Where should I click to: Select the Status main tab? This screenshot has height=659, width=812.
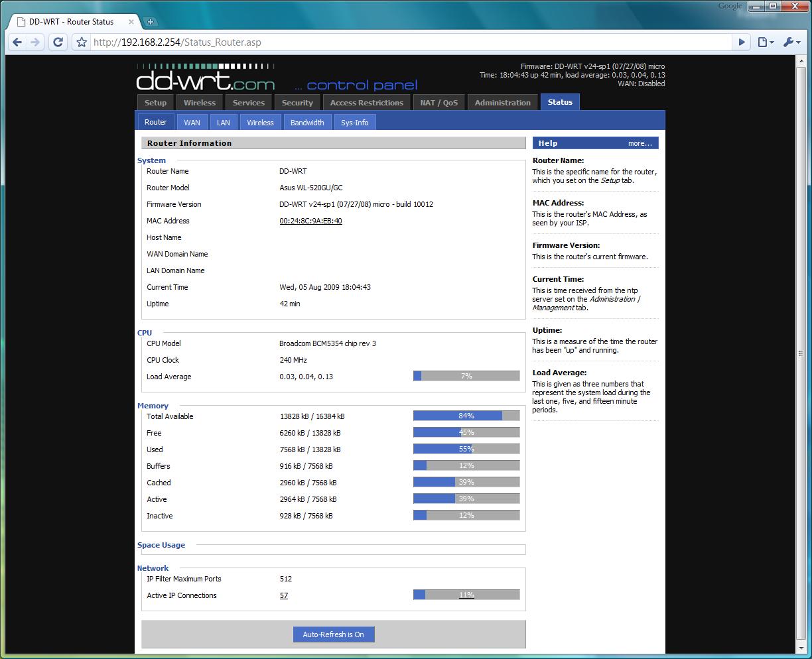[x=560, y=102]
